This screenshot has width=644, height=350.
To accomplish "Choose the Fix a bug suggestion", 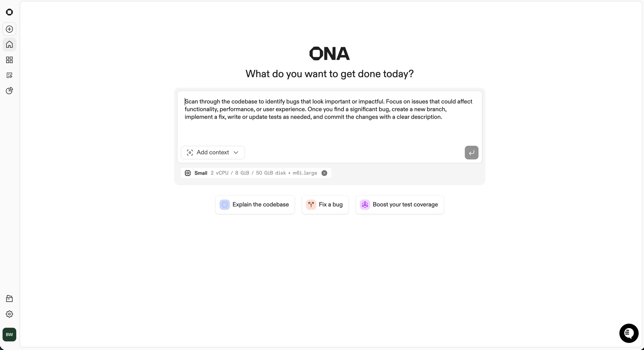I will (325, 205).
